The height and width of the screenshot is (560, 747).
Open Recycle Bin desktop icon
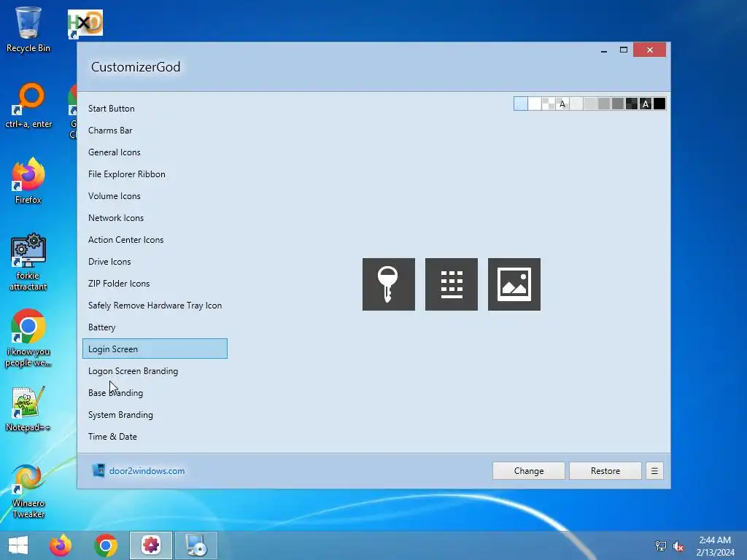[x=28, y=29]
